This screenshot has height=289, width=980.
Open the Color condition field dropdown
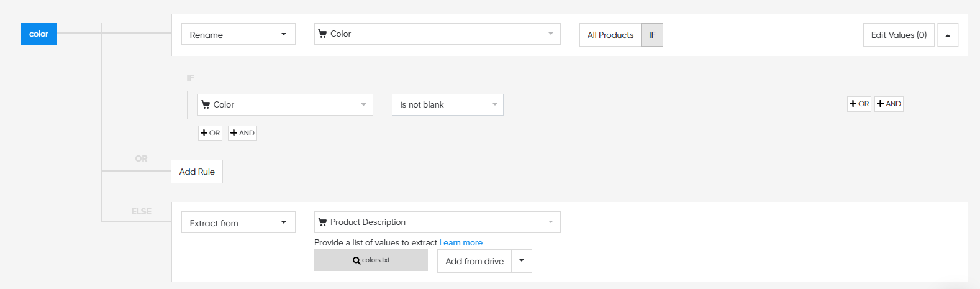[x=285, y=104]
